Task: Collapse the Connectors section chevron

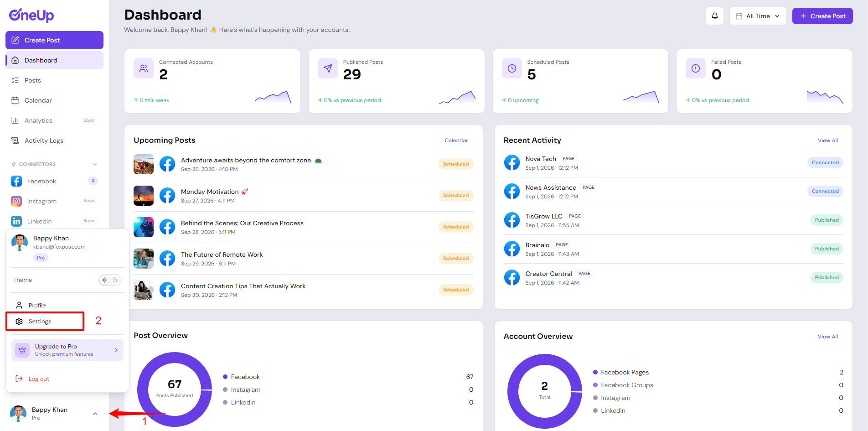Action: 95,164
